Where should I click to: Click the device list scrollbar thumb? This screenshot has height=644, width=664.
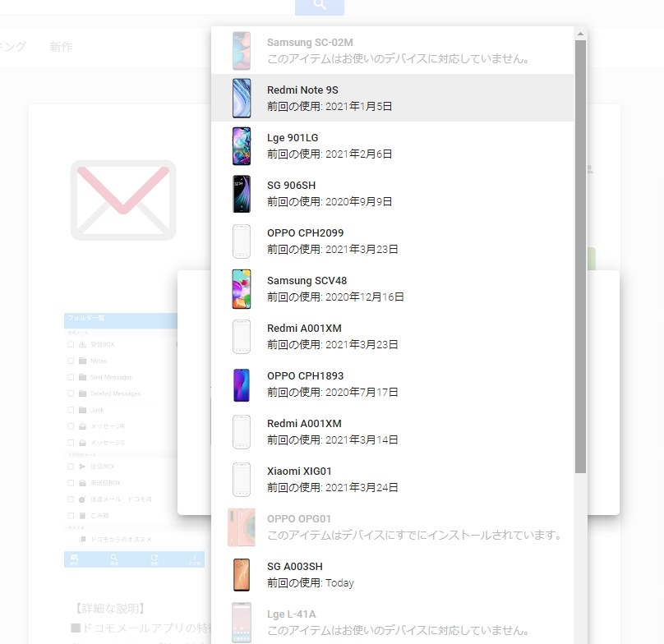click(x=580, y=257)
